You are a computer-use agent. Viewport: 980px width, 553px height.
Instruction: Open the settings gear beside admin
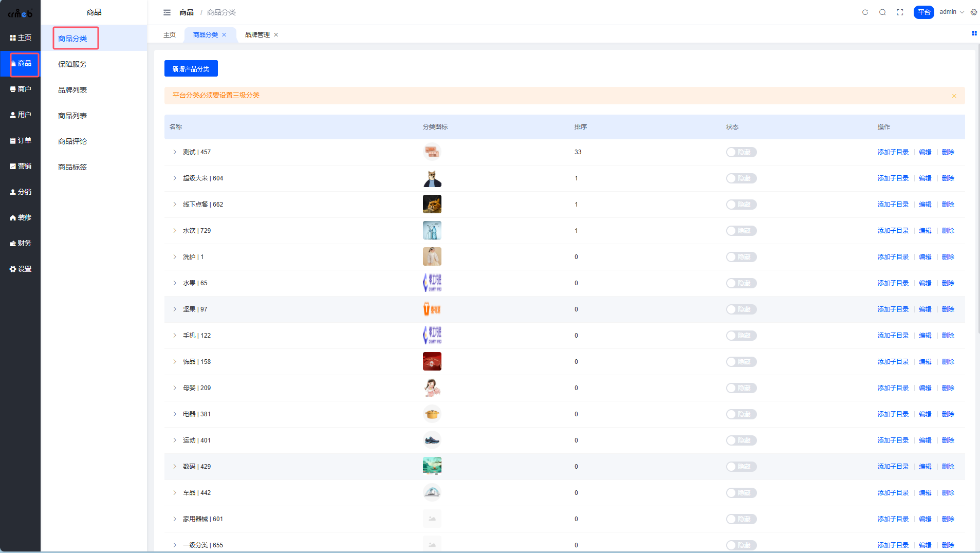tap(973, 12)
